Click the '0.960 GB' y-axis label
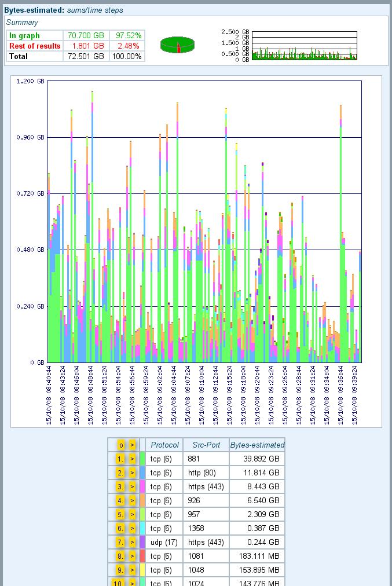The width and height of the screenshot is (392, 586). point(30,138)
